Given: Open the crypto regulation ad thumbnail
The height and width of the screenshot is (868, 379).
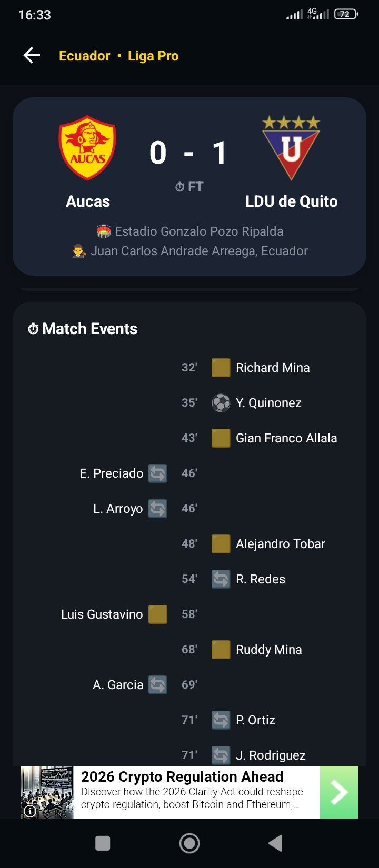Looking at the screenshot, I should pos(47,792).
